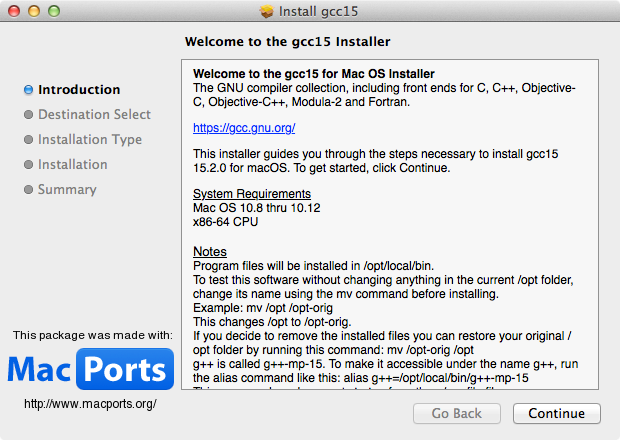Click the blue Introduction step bullet
This screenshot has height=440, width=620.
tap(28, 90)
